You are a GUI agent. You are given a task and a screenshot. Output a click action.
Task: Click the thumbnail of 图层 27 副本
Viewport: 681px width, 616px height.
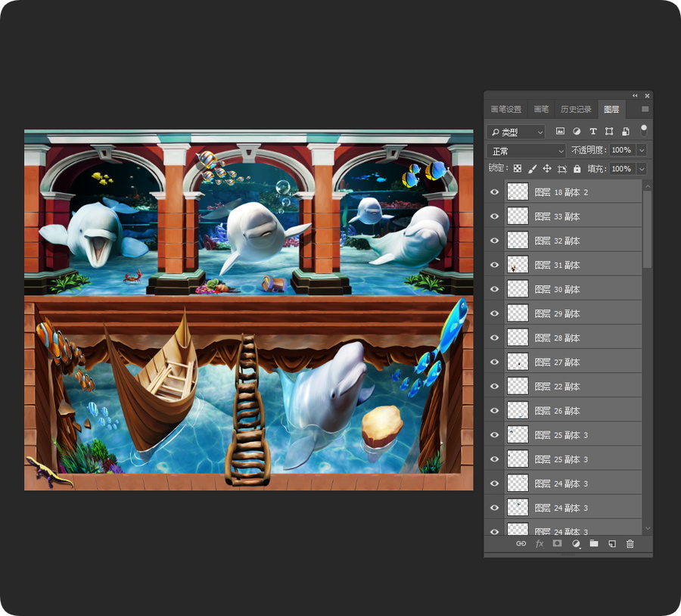tap(518, 362)
